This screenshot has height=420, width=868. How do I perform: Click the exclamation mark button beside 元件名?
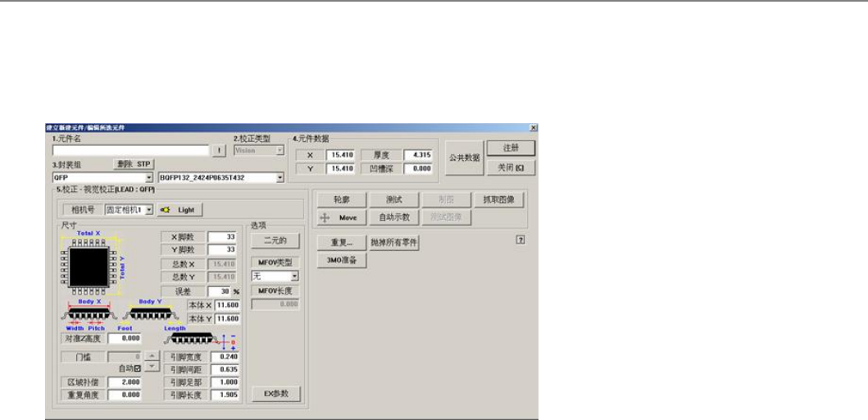coord(219,150)
